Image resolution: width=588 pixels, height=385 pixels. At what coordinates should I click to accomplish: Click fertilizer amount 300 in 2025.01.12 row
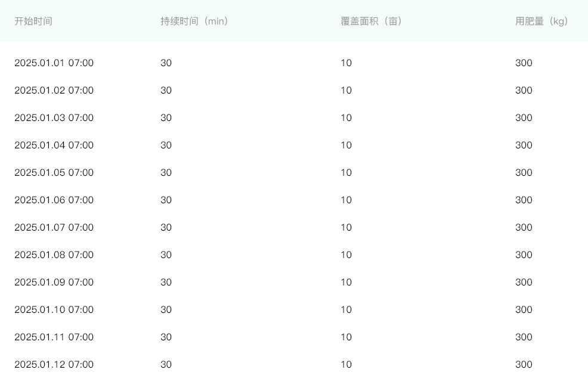tap(524, 364)
